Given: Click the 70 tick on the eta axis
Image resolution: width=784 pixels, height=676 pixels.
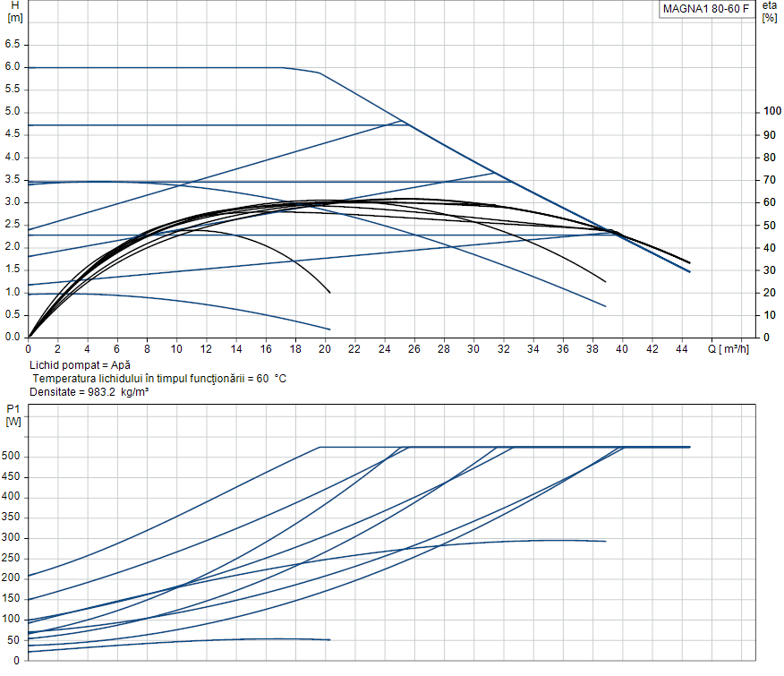Looking at the screenshot, I should (768, 180).
